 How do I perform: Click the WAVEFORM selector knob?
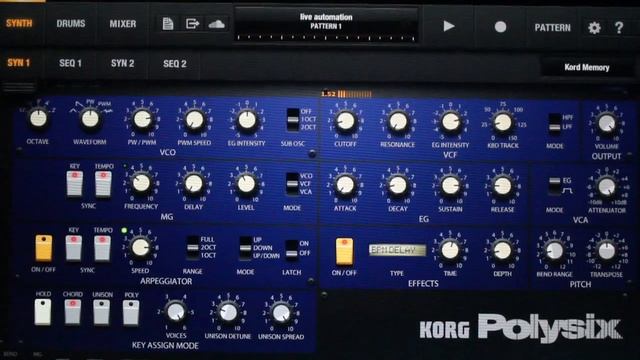pyautogui.click(x=90, y=119)
